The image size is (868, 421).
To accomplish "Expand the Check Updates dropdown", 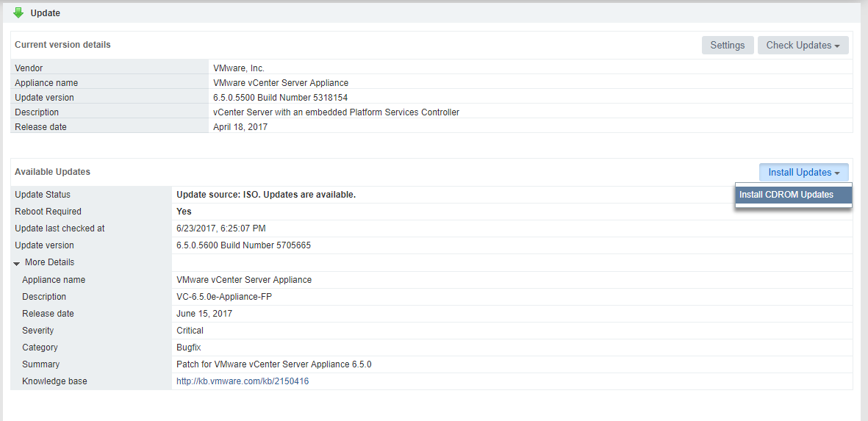I will tap(803, 46).
